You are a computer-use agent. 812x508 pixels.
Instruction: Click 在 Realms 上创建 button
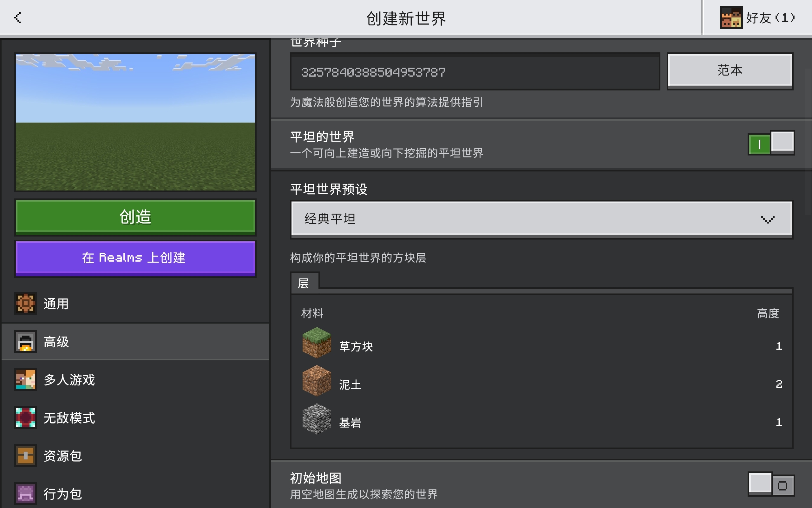(135, 258)
